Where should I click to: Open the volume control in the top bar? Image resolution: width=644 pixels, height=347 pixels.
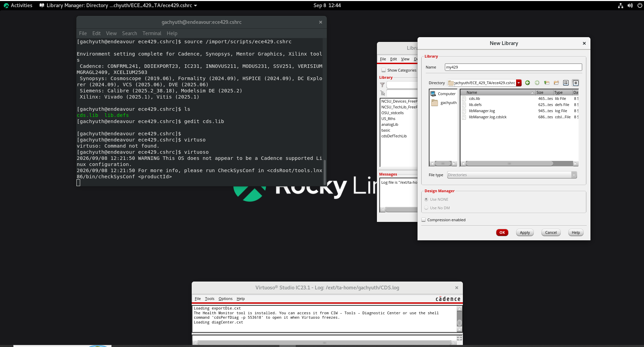pos(630,5)
